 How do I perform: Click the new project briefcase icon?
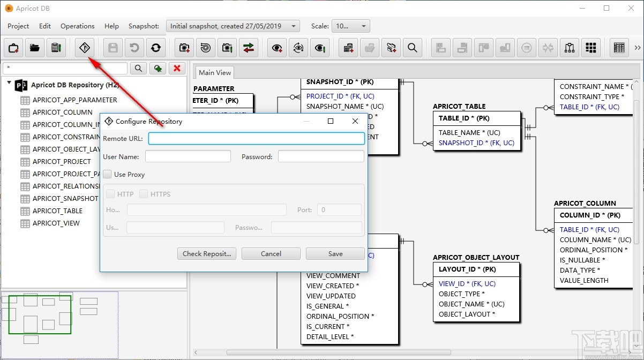13,48
